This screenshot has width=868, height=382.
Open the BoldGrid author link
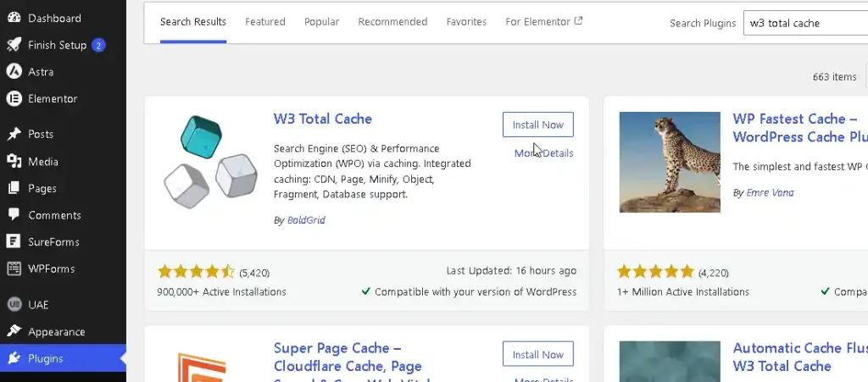pos(306,220)
